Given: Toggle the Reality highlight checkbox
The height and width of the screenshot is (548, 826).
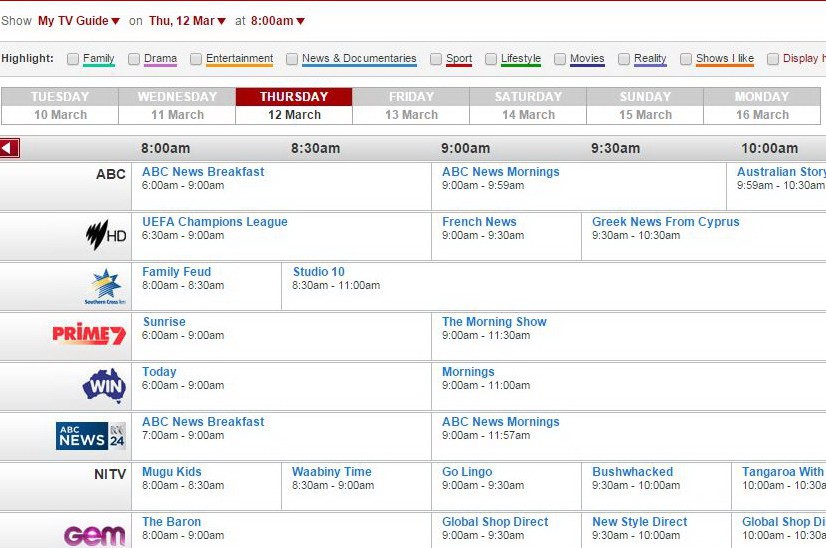Looking at the screenshot, I should (x=624, y=59).
